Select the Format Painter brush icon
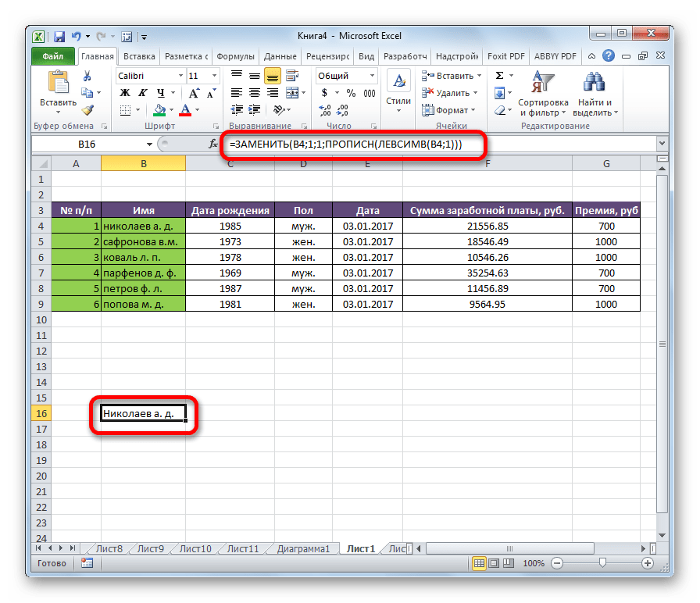 click(87, 110)
